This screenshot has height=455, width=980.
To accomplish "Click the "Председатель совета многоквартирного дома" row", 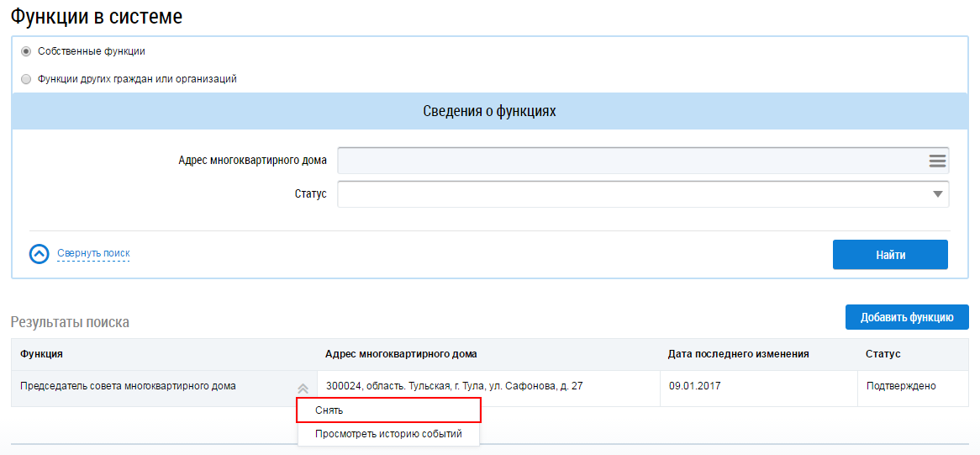I will pyautogui.click(x=128, y=386).
